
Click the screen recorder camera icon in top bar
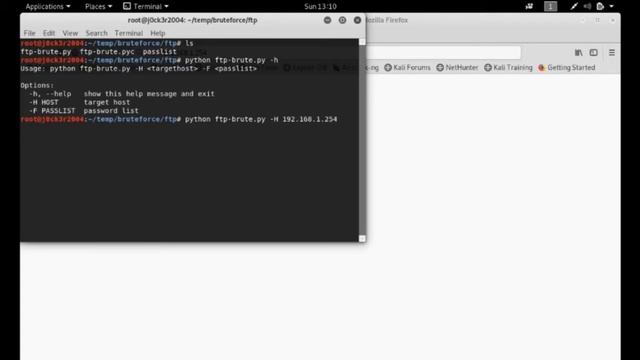(529, 6)
